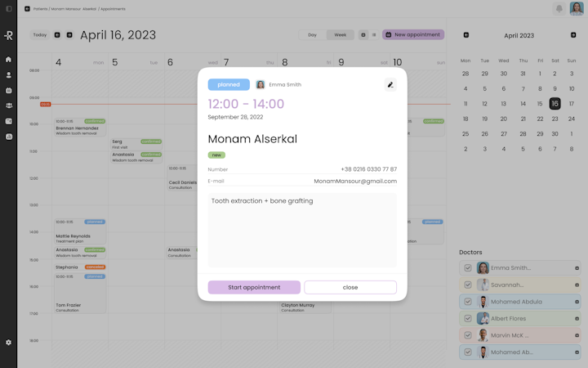Click the New appointment button

413,34
